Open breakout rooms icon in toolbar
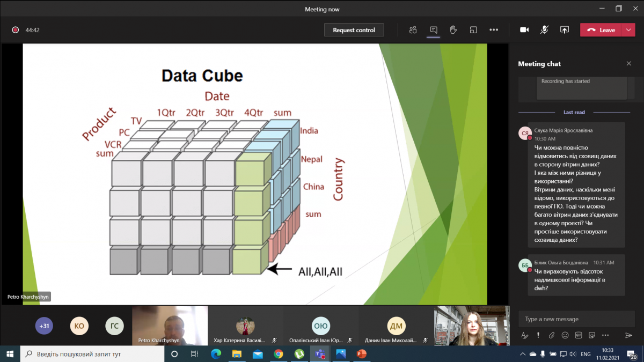 point(473,30)
